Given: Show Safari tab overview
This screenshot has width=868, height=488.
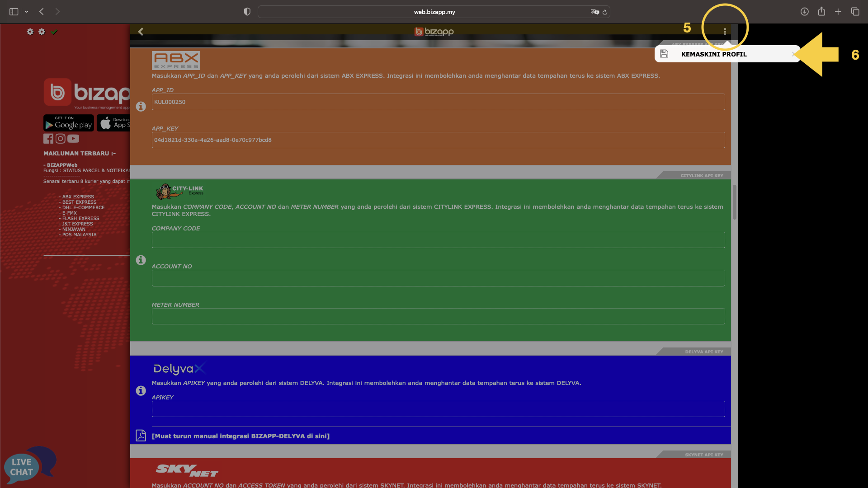Looking at the screenshot, I should (855, 12).
